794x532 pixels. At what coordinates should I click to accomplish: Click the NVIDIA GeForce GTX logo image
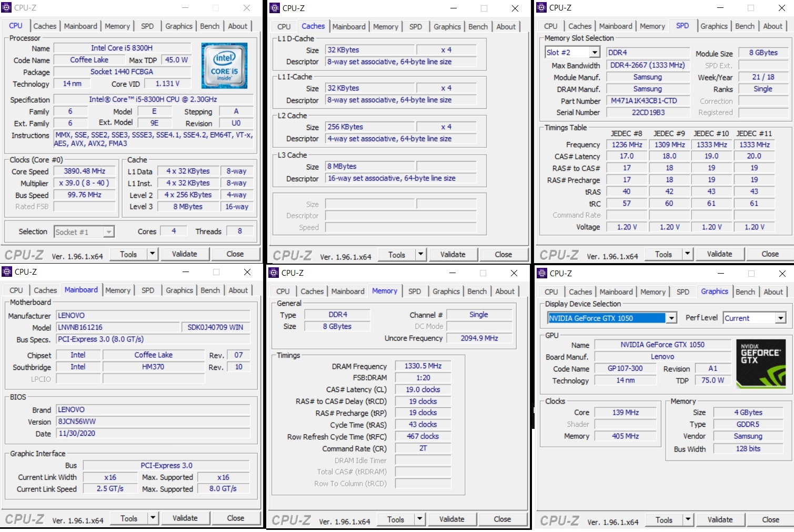click(761, 364)
